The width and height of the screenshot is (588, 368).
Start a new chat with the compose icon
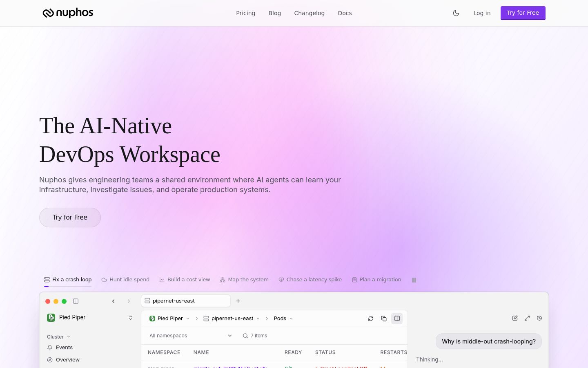[515, 318]
